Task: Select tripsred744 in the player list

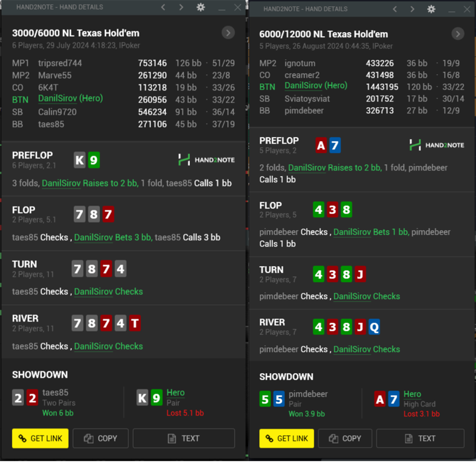Action: [x=60, y=63]
